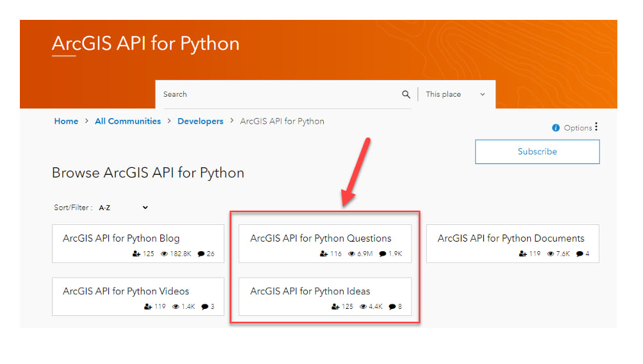Open the Options three-dot menu
The width and height of the screenshot is (643, 364).
click(596, 127)
